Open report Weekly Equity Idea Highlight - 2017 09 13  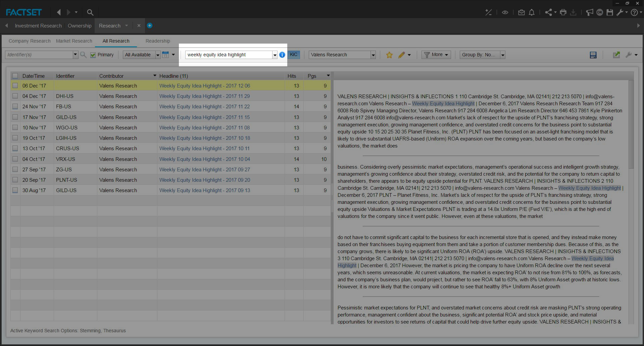(204, 190)
